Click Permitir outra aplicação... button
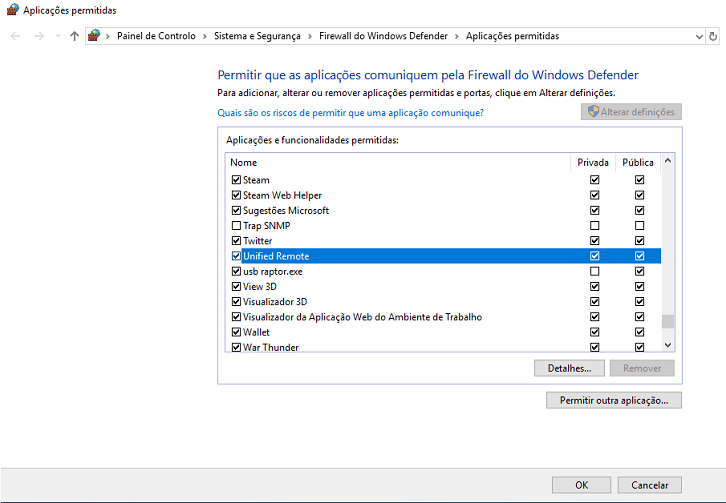 tap(613, 400)
